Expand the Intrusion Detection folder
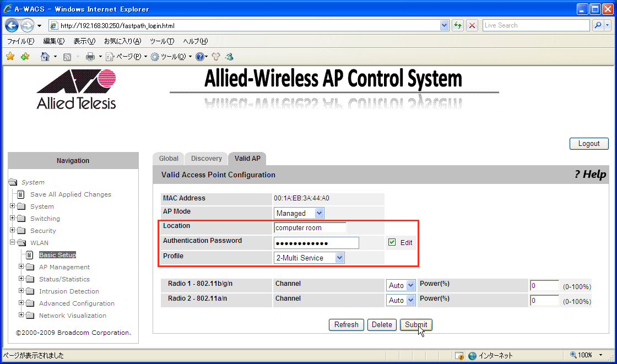Viewport: 617px width, 364px height. 21,291
